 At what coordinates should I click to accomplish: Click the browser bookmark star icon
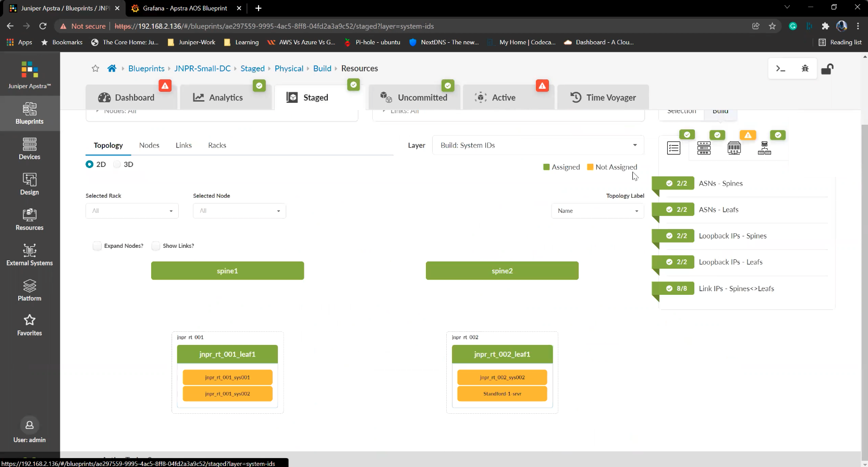click(772, 26)
